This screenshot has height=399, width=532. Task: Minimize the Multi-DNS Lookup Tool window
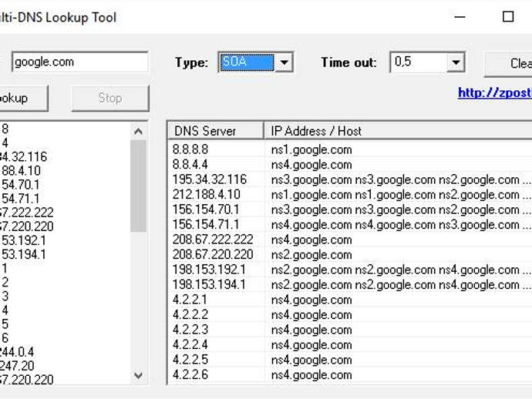tap(460, 17)
